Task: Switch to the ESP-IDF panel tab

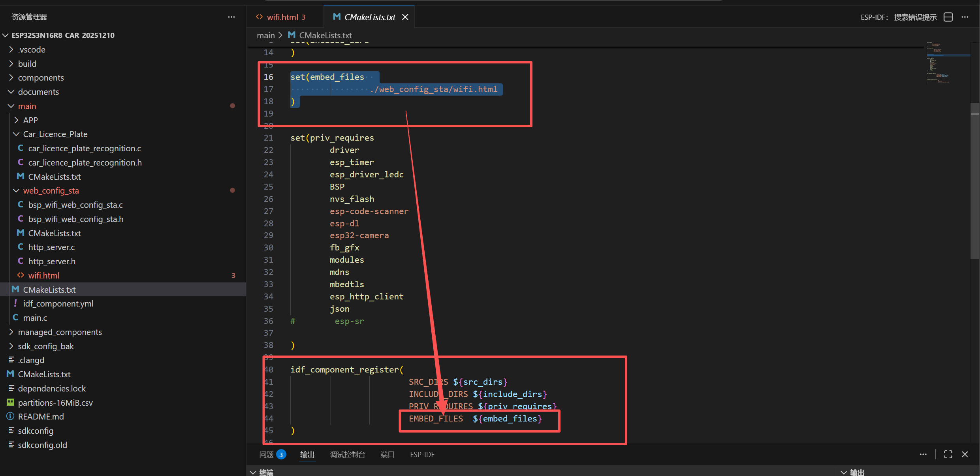Action: 422,454
